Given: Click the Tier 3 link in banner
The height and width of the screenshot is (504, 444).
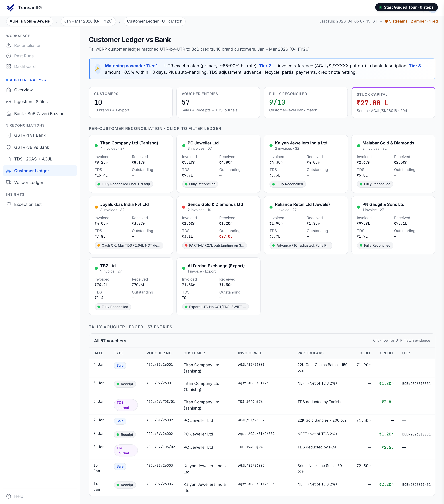Looking at the screenshot, I should coord(415,66).
